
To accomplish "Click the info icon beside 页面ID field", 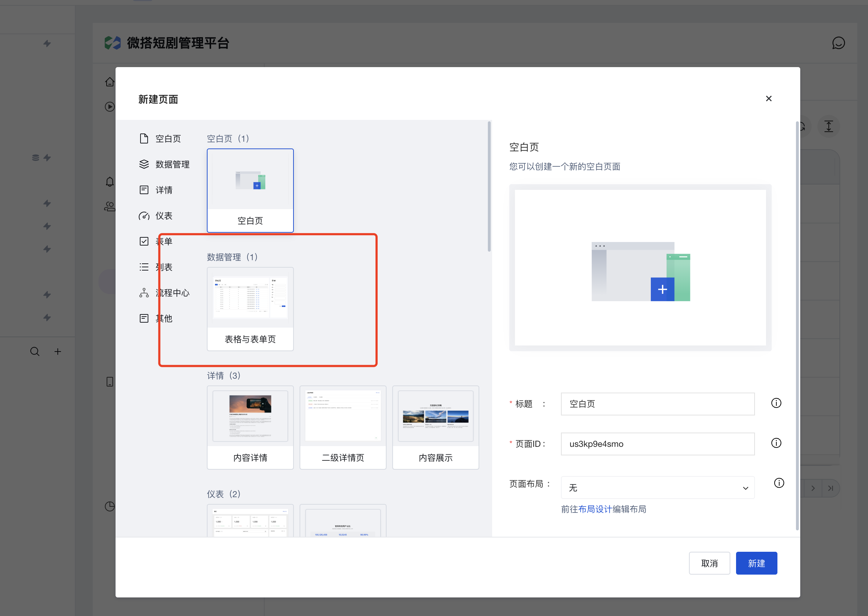I will 776,443.
